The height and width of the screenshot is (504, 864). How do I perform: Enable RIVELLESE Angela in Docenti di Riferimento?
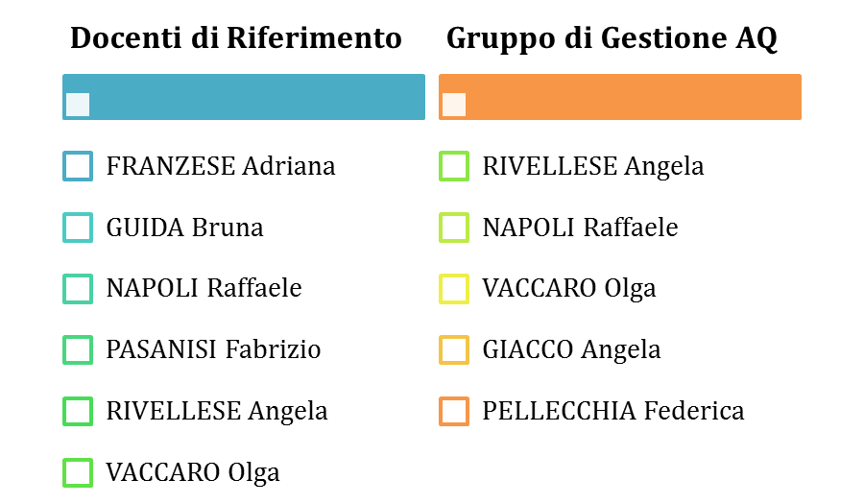tap(78, 411)
